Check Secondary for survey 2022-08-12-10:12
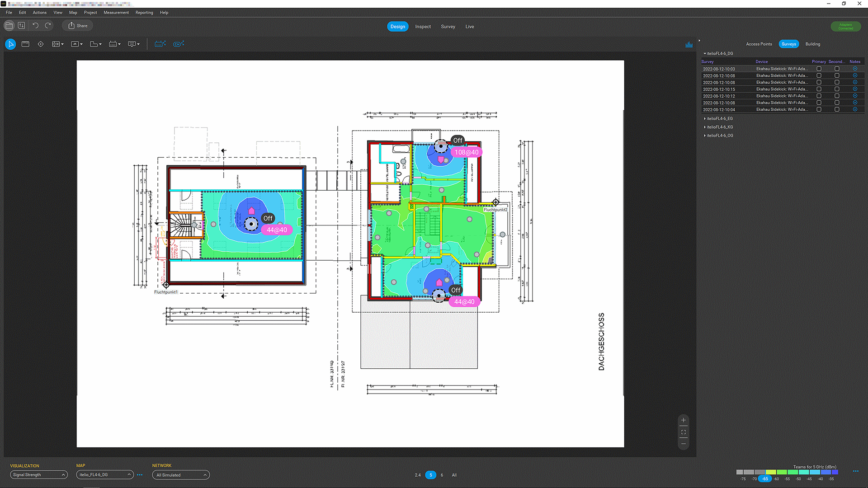This screenshot has width=868, height=488. [x=837, y=96]
